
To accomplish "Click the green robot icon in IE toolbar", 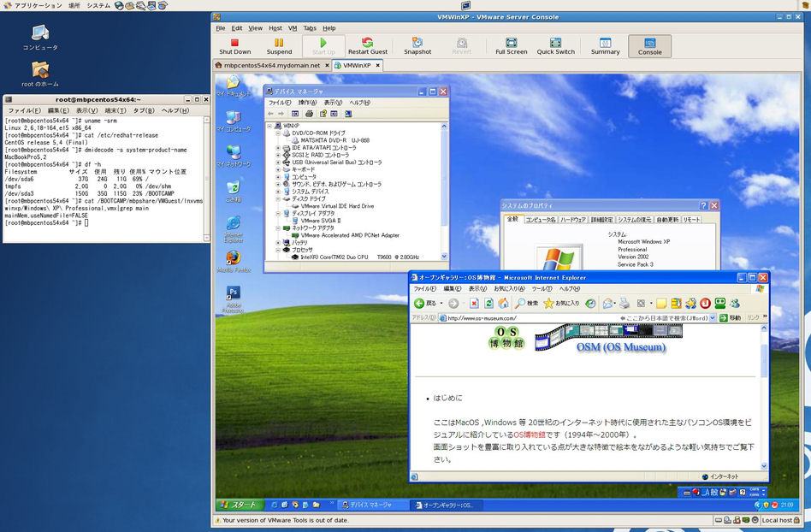I will (719, 304).
